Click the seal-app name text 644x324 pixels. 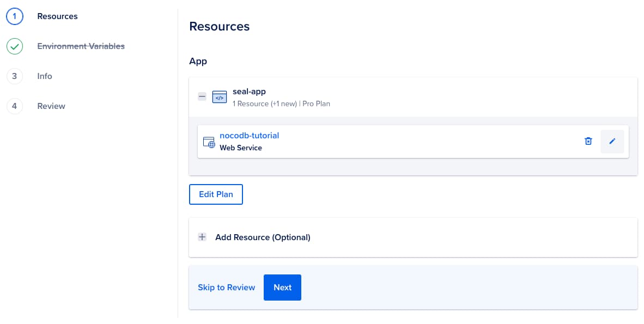coord(250,91)
